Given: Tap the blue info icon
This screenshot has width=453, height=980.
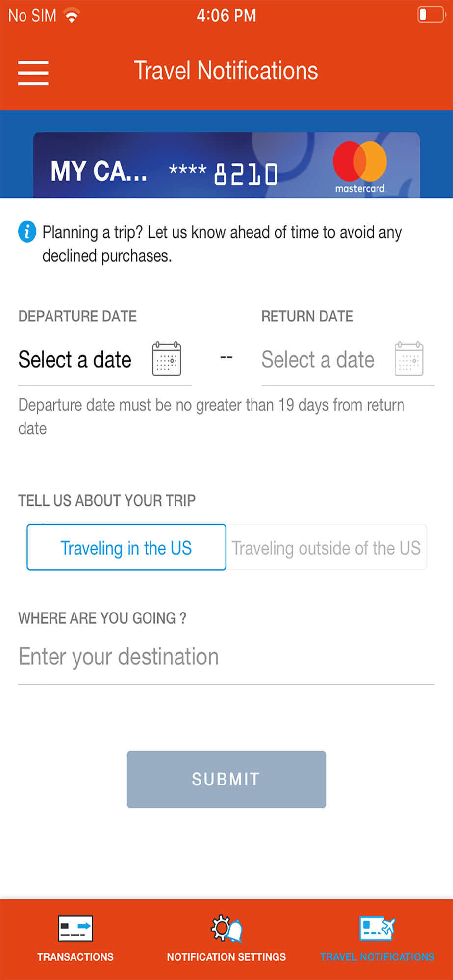Looking at the screenshot, I should [27, 231].
